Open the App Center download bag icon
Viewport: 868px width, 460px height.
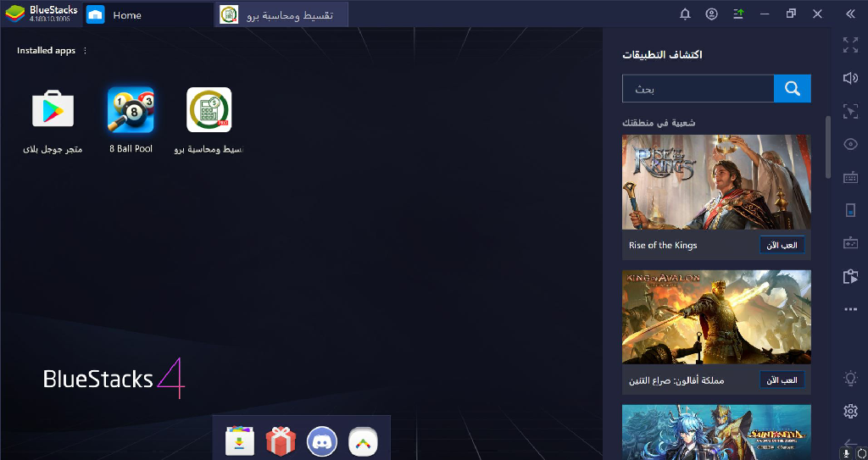[240, 441]
